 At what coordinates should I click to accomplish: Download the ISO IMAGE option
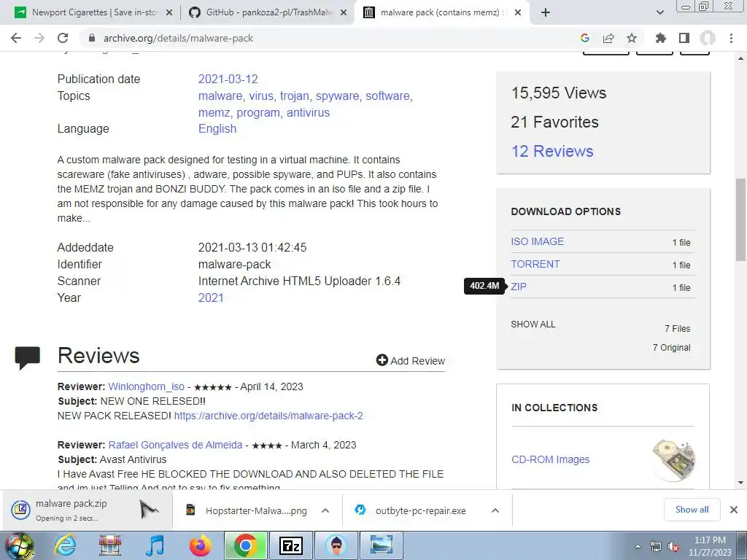click(538, 241)
